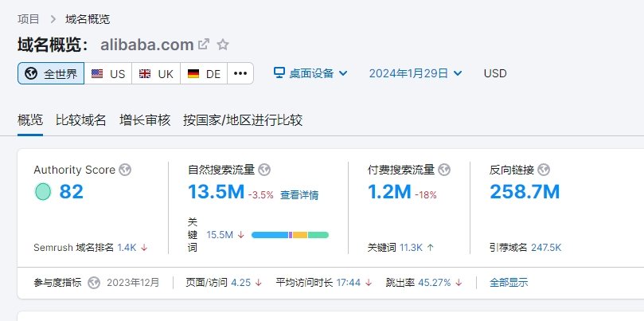Click the green segment of keyword distribution bar

pos(318,235)
